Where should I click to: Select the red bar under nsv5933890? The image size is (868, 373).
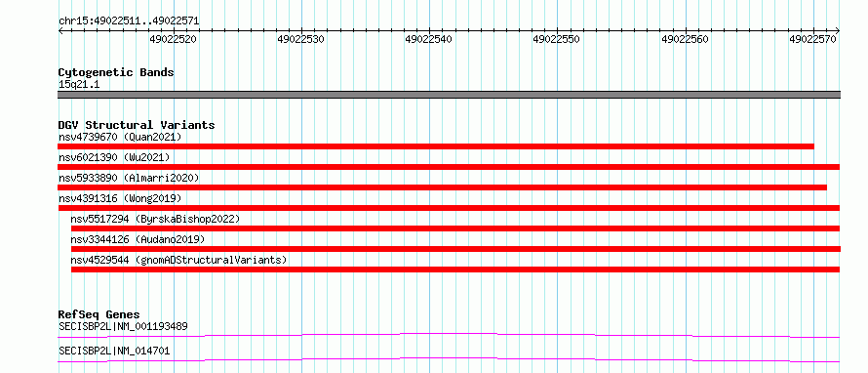point(442,187)
